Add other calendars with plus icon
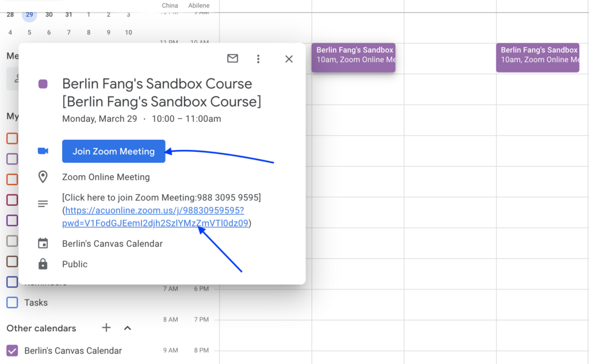 [x=106, y=328]
